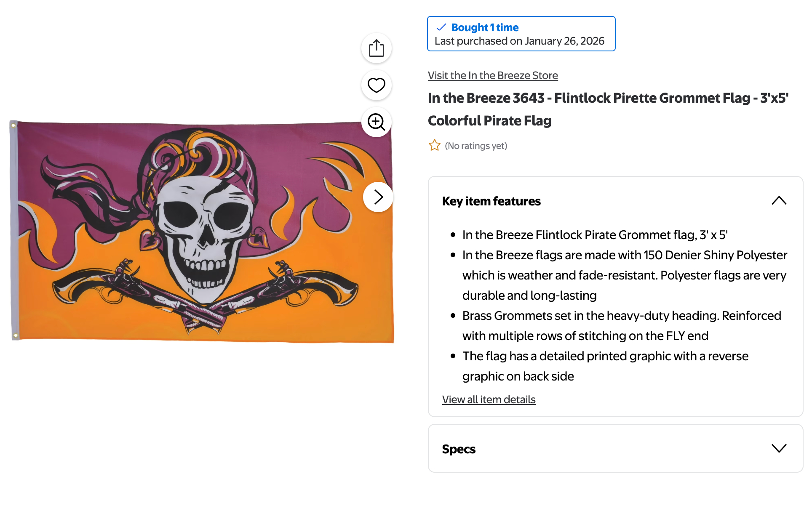The width and height of the screenshot is (812, 511).
Task: Add flag to favorites with heart icon
Action: (x=376, y=85)
